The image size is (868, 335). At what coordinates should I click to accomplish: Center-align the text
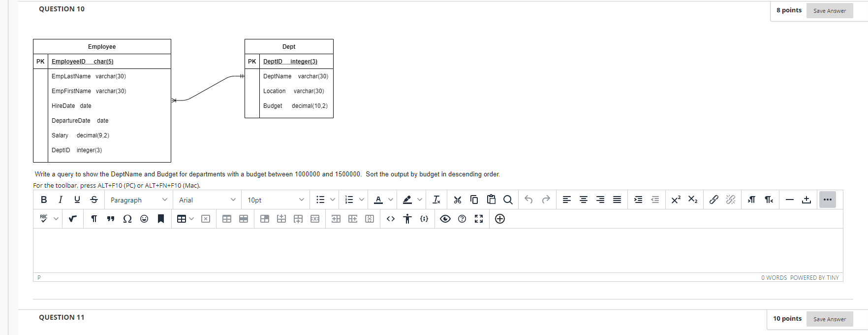tap(584, 200)
